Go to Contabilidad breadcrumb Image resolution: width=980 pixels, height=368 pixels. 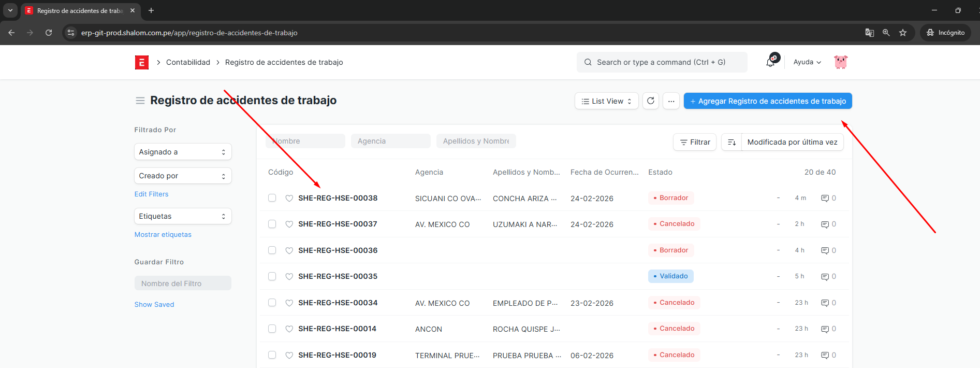pyautogui.click(x=188, y=62)
